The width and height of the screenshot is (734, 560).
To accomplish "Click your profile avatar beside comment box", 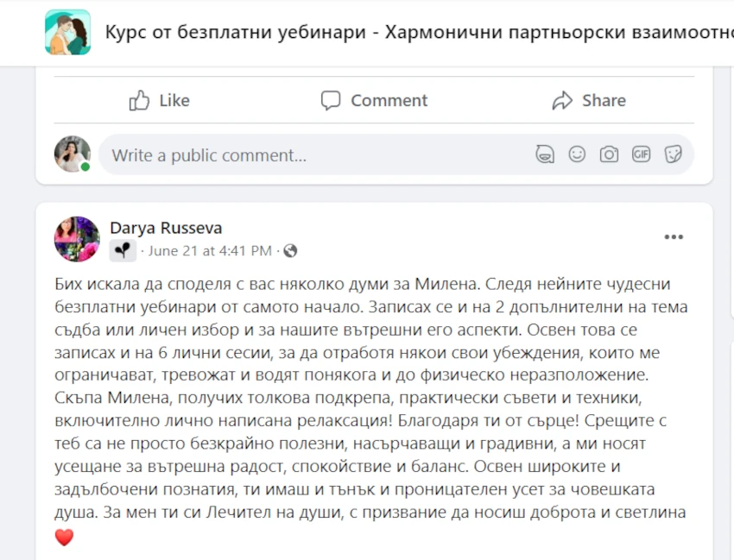I will (x=73, y=154).
